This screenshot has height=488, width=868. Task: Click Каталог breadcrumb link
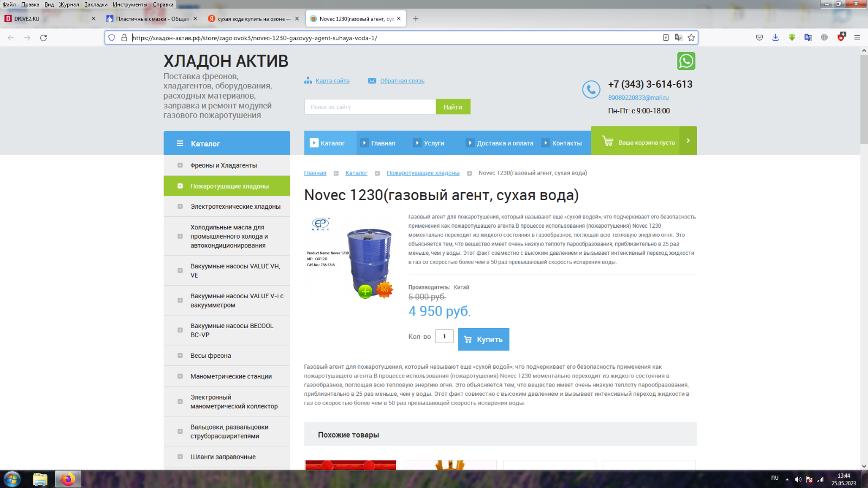coord(356,173)
